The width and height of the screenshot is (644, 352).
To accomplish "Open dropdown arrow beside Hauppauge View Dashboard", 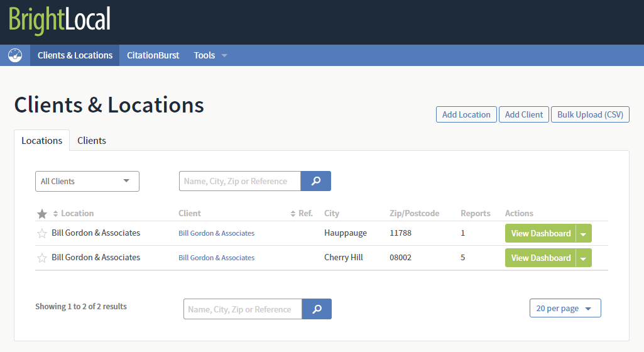I will (x=584, y=233).
